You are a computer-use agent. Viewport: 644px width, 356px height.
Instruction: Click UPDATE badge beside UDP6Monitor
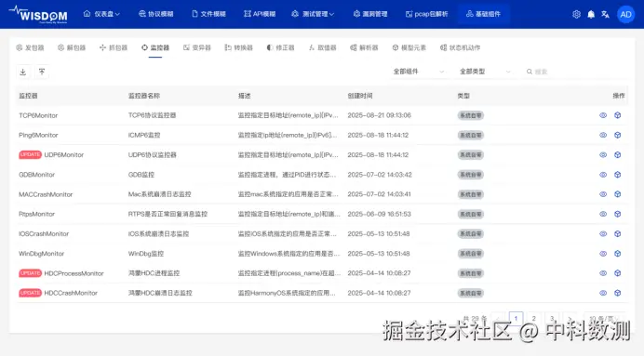click(x=30, y=154)
